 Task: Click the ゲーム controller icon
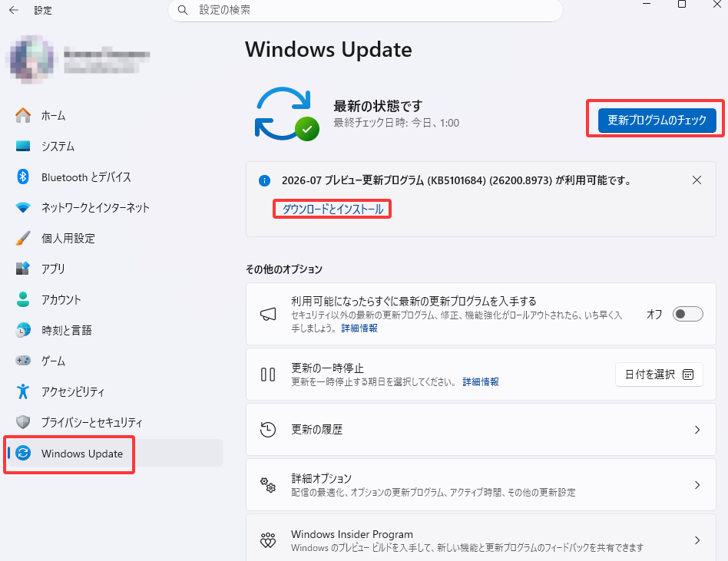point(23,361)
